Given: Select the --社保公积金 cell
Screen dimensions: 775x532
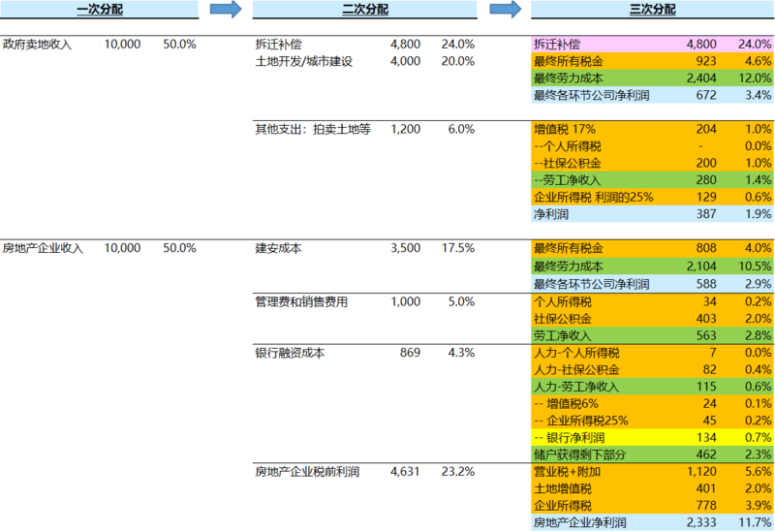Looking at the screenshot, I should click(568, 163).
